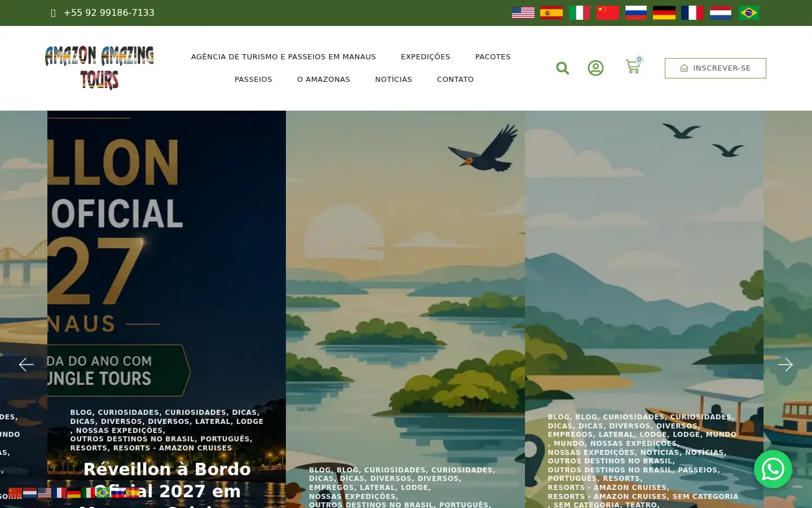This screenshot has width=812, height=508.
Task: Click the Amazon Amazing Tours logo
Action: click(99, 68)
